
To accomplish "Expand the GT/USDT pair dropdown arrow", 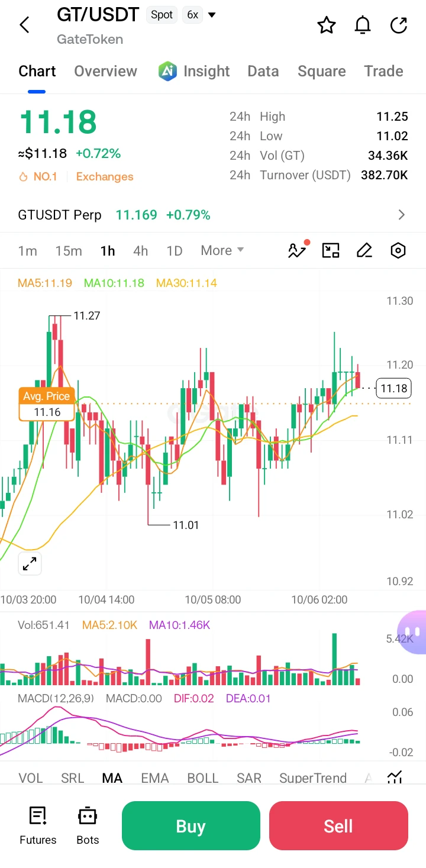I will tap(211, 15).
